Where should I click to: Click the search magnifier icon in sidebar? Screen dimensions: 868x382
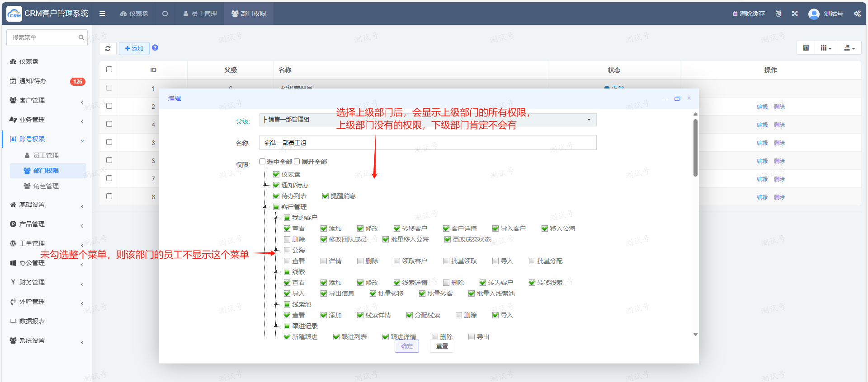click(81, 37)
